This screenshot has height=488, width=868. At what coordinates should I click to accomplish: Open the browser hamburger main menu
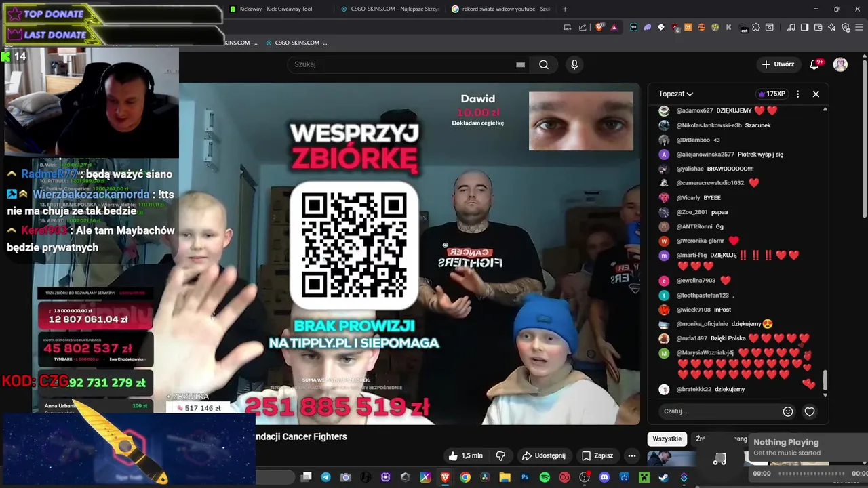pyautogui.click(x=859, y=27)
